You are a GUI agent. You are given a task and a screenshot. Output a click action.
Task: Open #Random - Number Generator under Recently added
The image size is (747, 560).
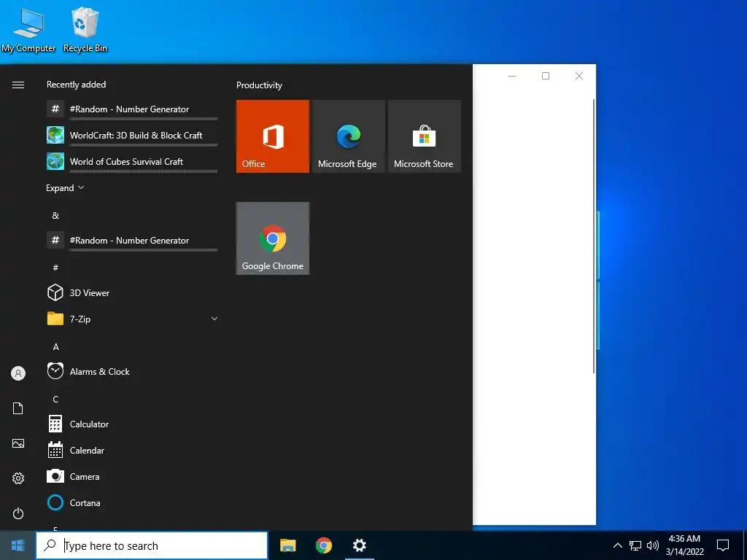[133, 109]
